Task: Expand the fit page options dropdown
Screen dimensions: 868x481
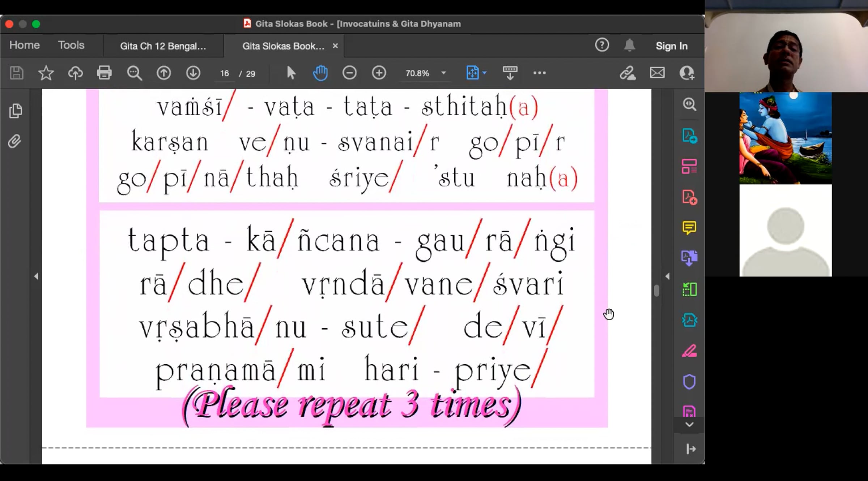Action: [485, 73]
